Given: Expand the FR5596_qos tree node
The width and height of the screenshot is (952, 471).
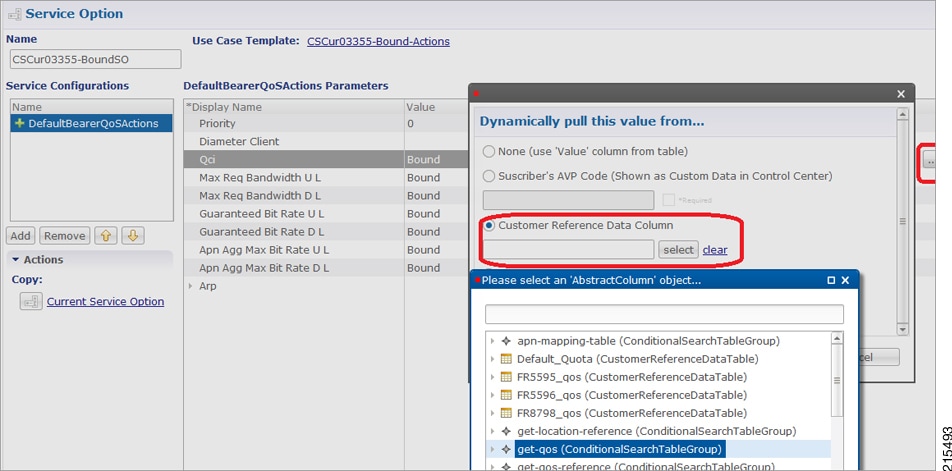Looking at the screenshot, I should coord(492,395).
